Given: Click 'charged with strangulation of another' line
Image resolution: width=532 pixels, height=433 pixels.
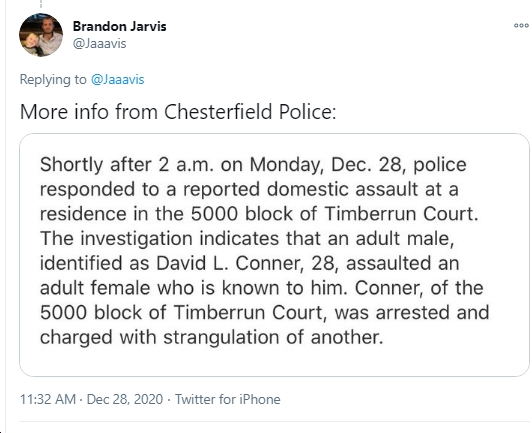Looking at the screenshot, I should click(212, 337).
